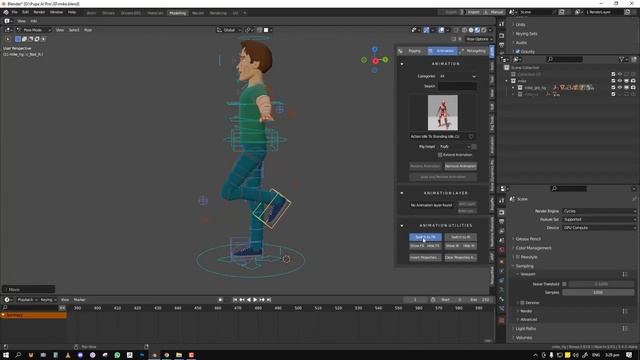640x360 pixels.
Task: Toggle the viewport overlays icon
Action: pos(441,30)
